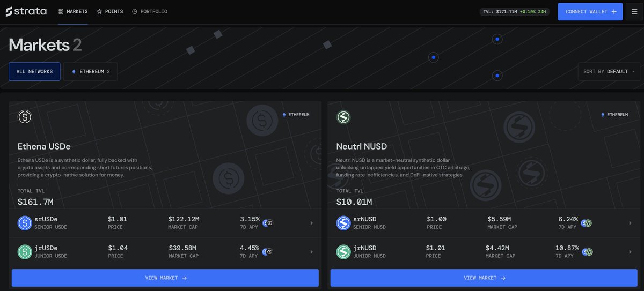Click the Ethena USDe card logo
This screenshot has width=644, height=291.
(25, 117)
